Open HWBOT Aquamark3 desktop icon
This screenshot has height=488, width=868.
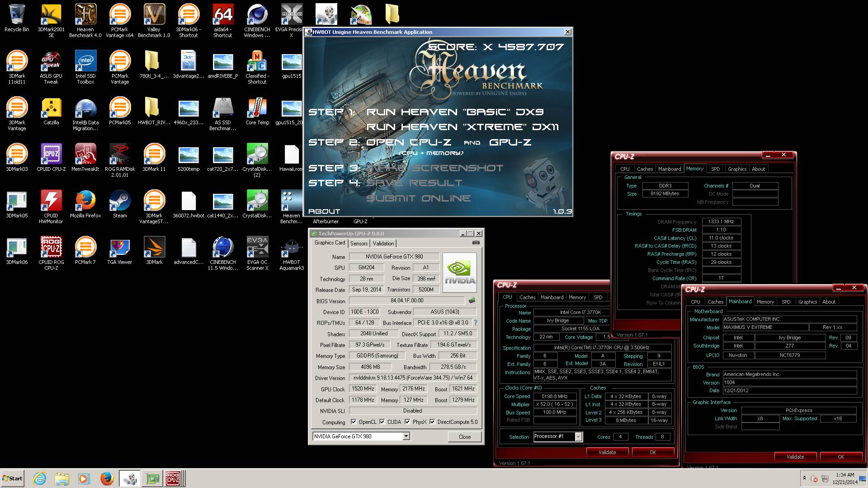point(292,253)
